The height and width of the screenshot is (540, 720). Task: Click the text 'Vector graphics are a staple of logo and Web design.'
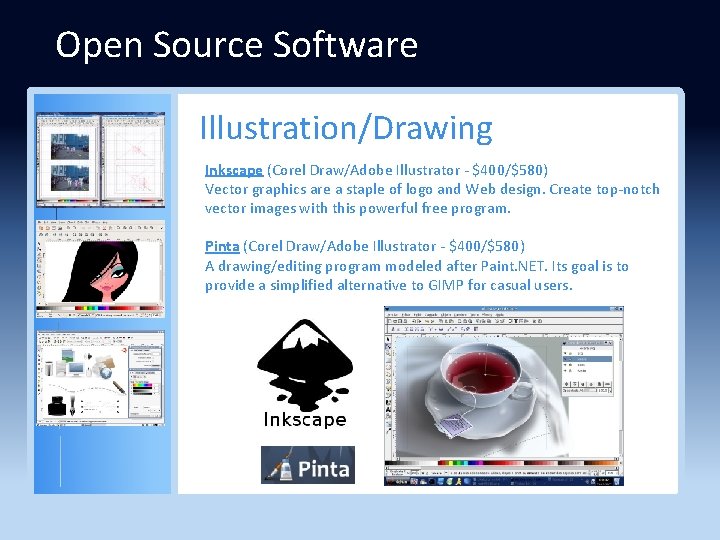pyautogui.click(x=376, y=189)
